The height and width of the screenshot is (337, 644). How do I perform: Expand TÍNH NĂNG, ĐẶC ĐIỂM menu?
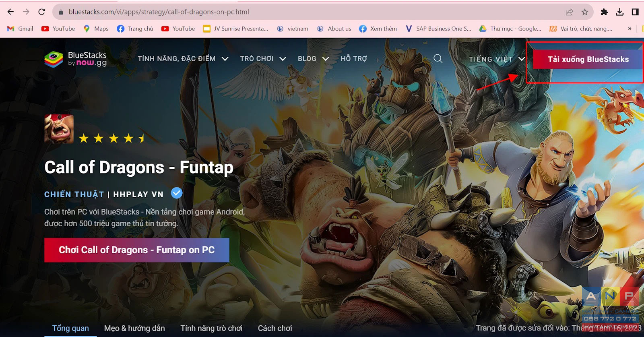click(x=183, y=59)
